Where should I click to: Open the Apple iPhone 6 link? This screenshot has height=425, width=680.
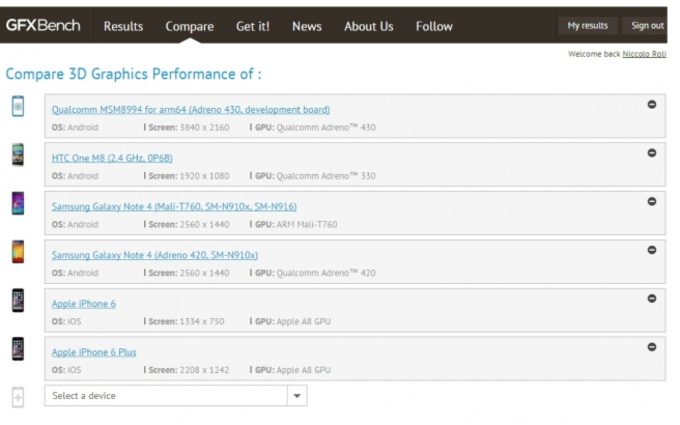[x=84, y=304]
